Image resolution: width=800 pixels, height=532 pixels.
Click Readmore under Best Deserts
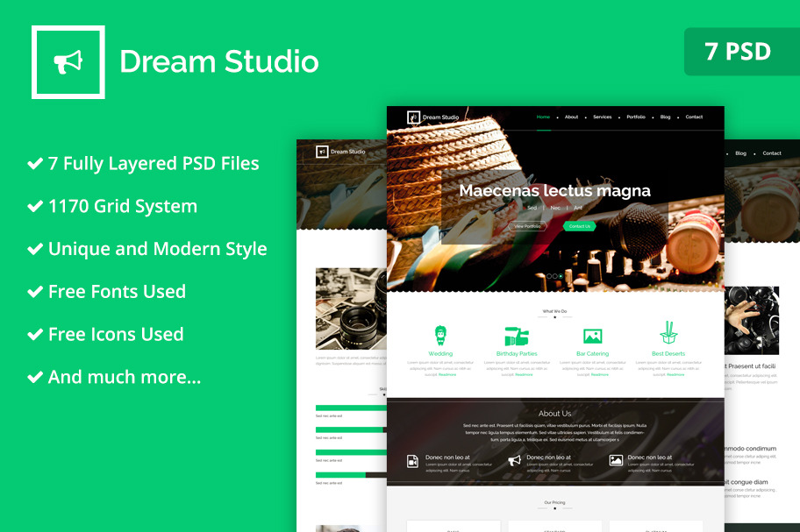click(x=675, y=374)
